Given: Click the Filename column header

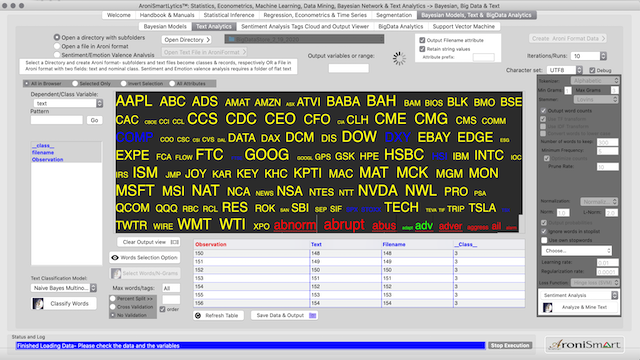Looking at the screenshot, I should point(394,244).
